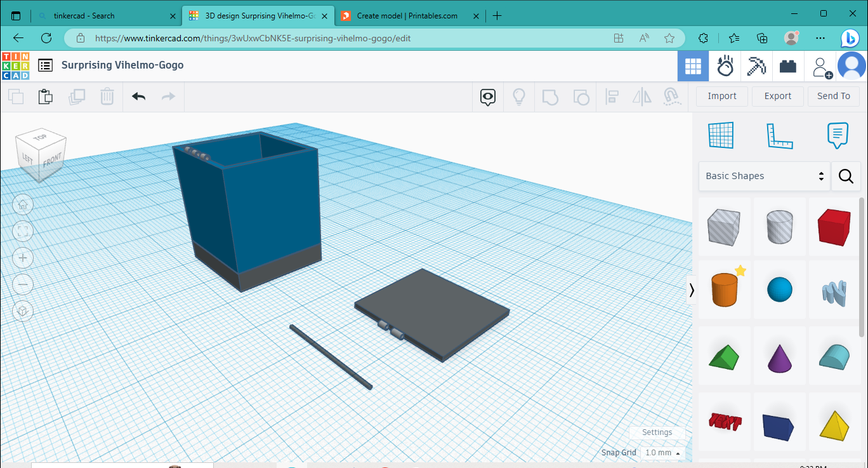Select the Group tool in the toolbar

(x=550, y=97)
